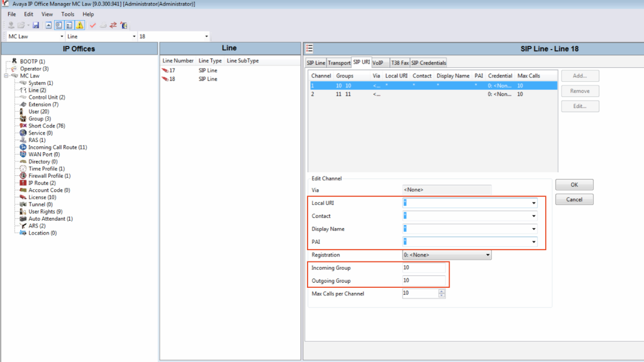
Task: Click the Auto Attendant icon in the tree
Action: point(23,219)
